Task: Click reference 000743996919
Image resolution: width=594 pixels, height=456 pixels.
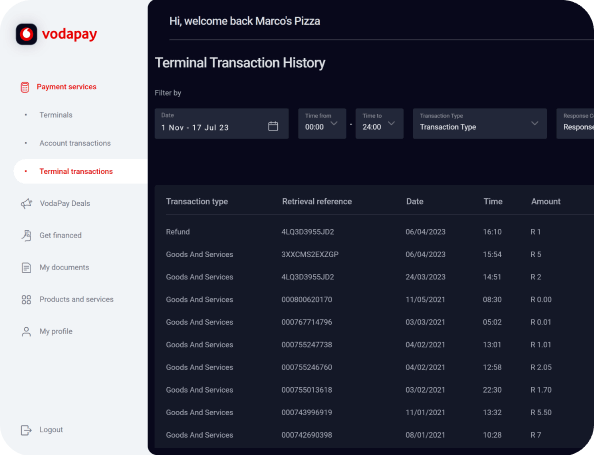Action: [x=307, y=412]
